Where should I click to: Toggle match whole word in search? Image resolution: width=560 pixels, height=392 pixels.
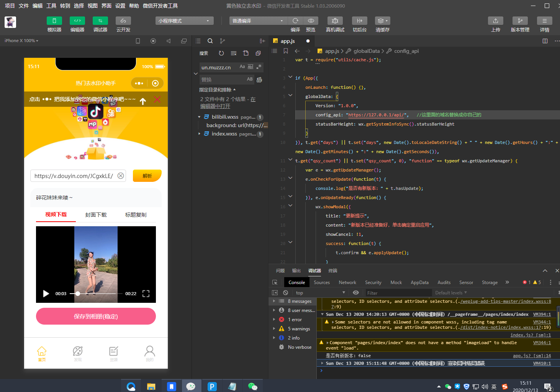[x=251, y=67]
